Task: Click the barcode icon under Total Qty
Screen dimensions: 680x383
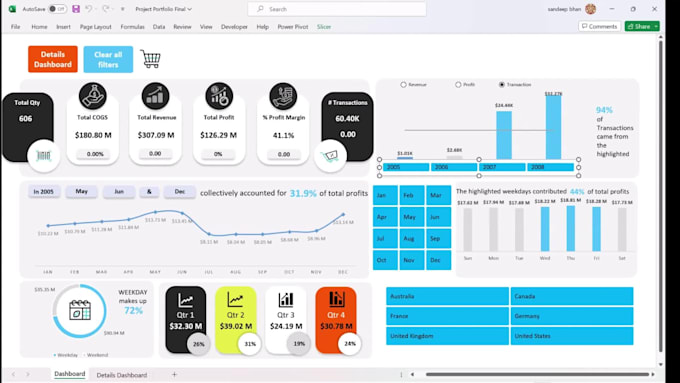Action: [43, 156]
